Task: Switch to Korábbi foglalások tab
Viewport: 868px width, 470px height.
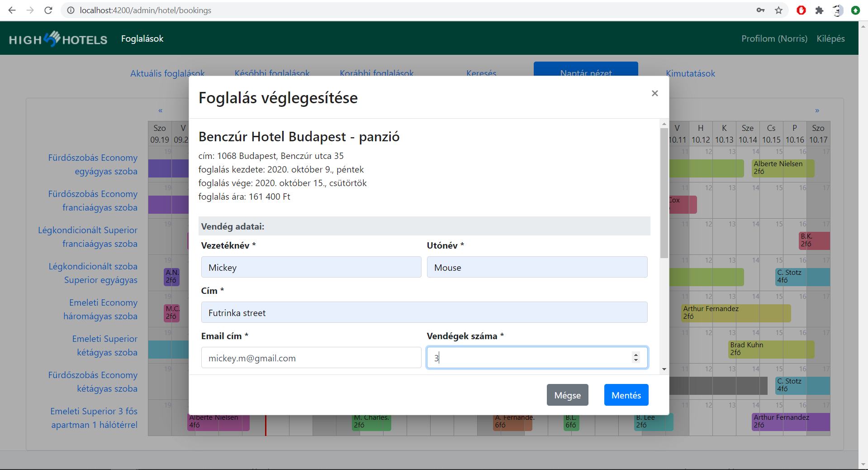Action: [376, 73]
